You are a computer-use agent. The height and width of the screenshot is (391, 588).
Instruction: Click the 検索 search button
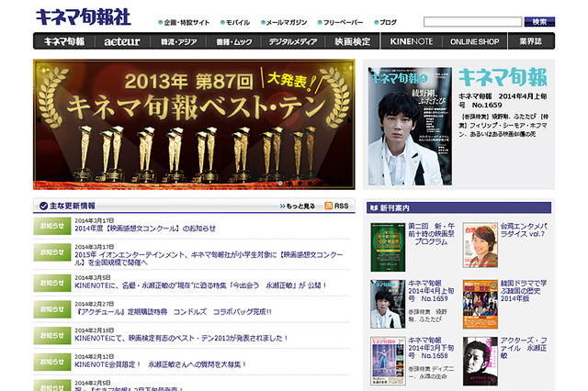pos(539,22)
